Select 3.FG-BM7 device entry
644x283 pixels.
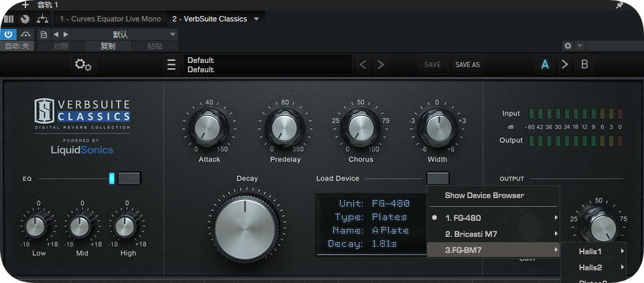[x=493, y=250]
